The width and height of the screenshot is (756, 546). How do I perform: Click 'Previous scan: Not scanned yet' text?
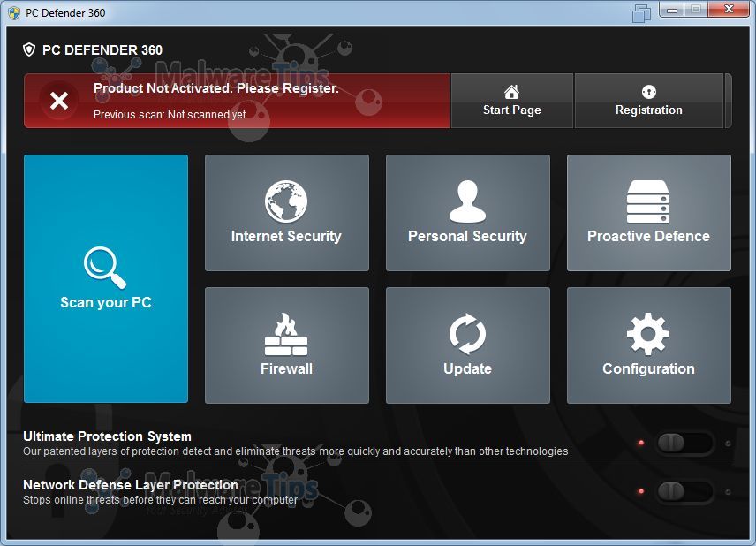170,115
